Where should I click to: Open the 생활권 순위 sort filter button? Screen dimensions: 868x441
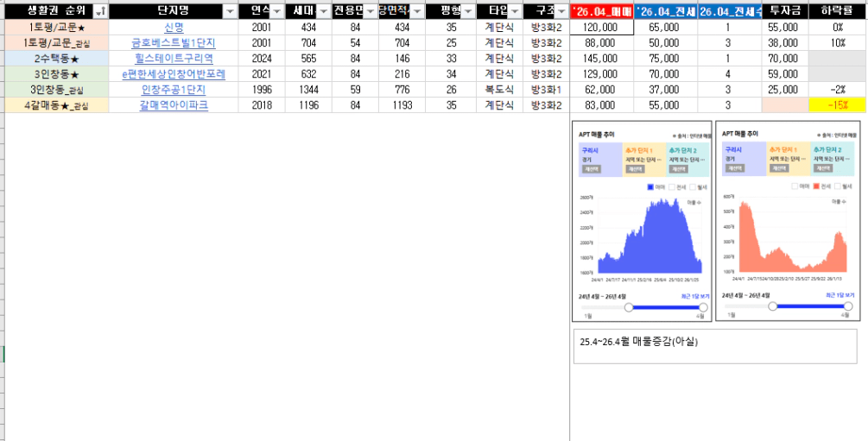pyautogui.click(x=100, y=11)
